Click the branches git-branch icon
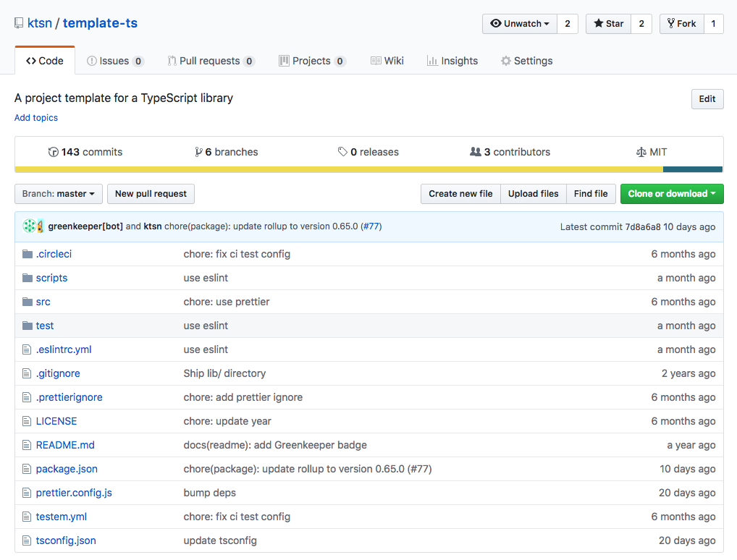Viewport: 737px width, 560px height. pos(199,152)
